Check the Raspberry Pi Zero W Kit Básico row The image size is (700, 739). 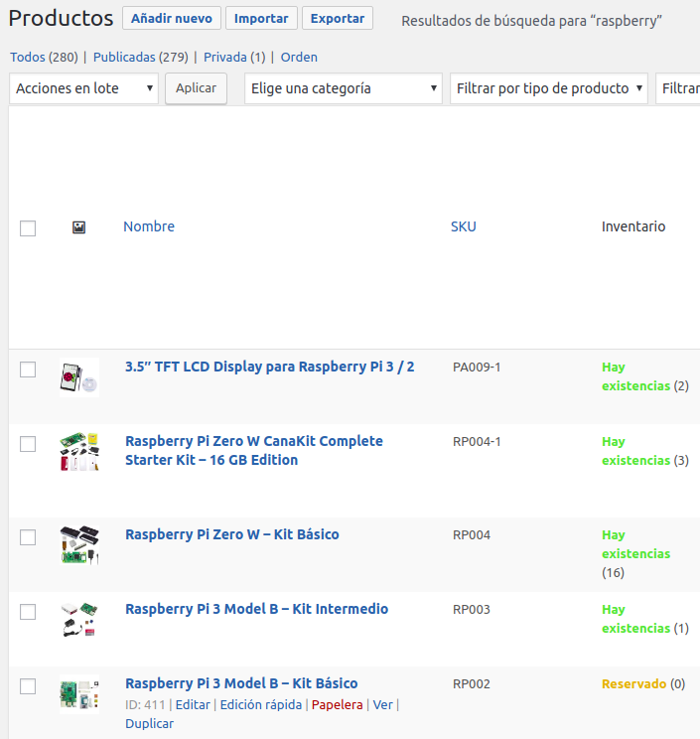[x=28, y=537]
